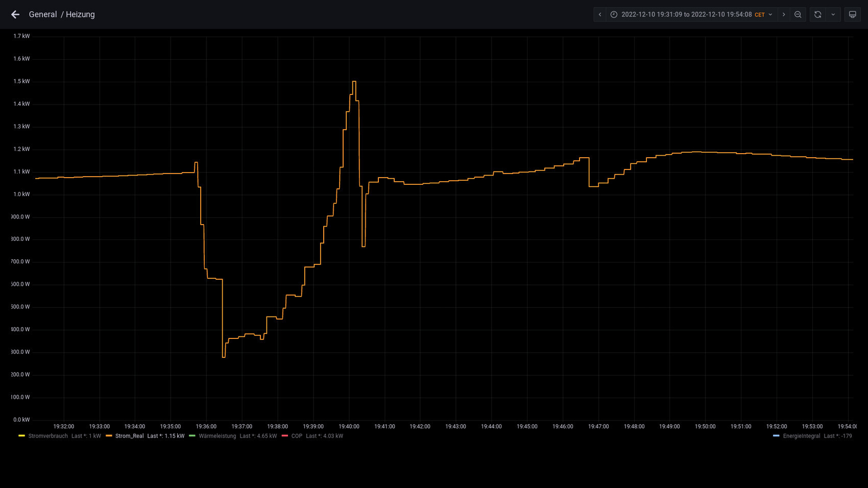The width and height of the screenshot is (868, 488).
Task: Toggle the Wärmeleistung series in legend
Action: (x=217, y=436)
